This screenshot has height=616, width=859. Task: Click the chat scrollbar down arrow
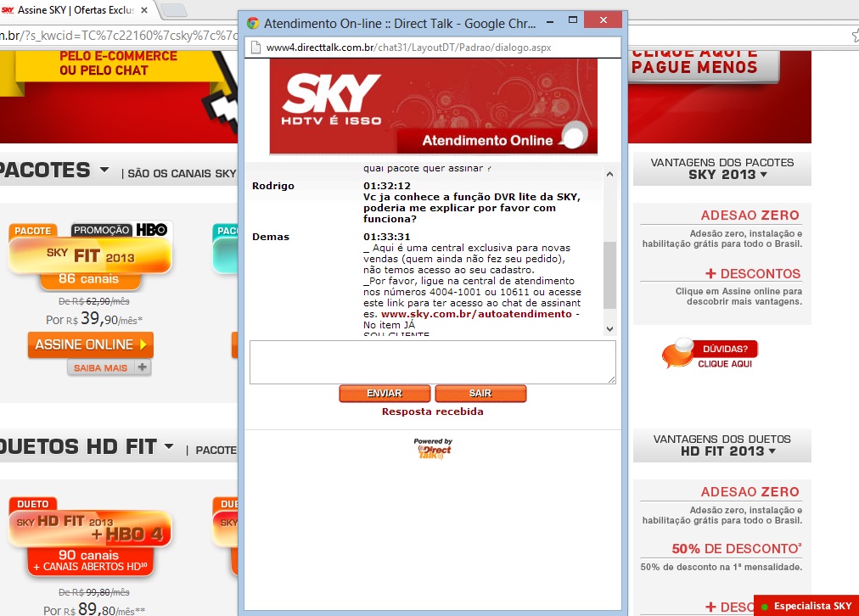[609, 329]
